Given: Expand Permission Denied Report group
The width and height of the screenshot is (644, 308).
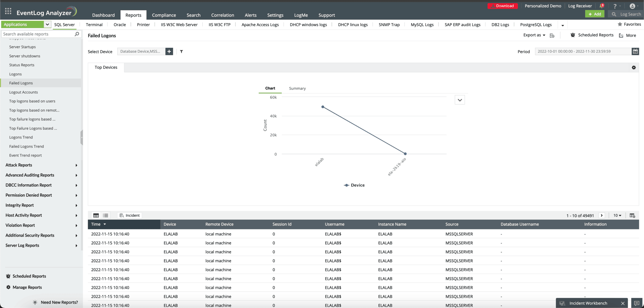Looking at the screenshot, I should 41,195.
